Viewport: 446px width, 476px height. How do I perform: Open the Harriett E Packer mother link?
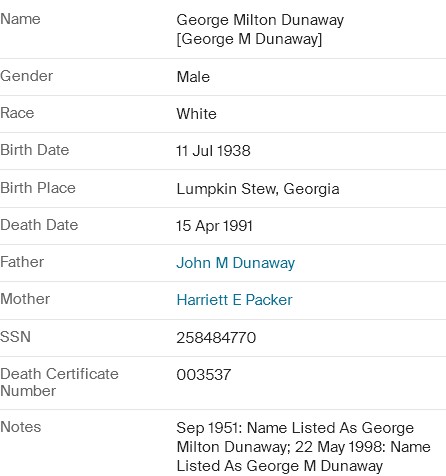point(234,300)
